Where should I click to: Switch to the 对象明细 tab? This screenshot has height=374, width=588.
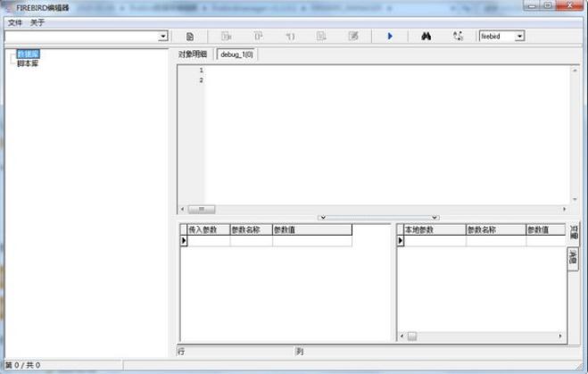tap(193, 54)
